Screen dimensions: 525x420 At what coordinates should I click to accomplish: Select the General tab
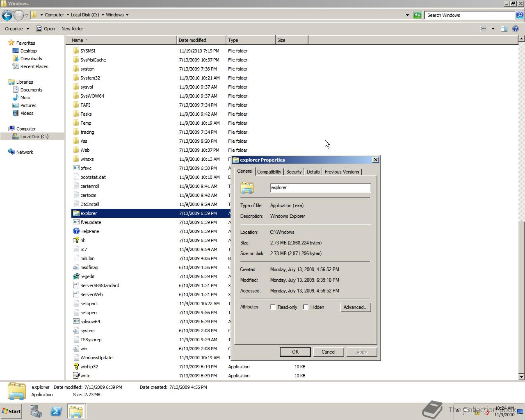pyautogui.click(x=245, y=171)
